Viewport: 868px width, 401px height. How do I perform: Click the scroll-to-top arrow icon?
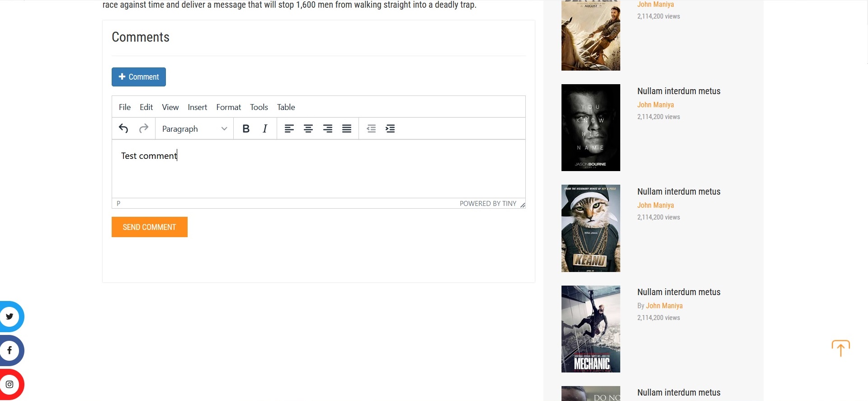(841, 348)
